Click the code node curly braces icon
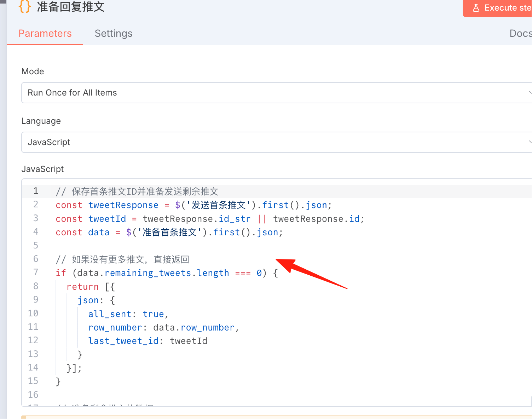The width and height of the screenshot is (532, 419). (25, 6)
